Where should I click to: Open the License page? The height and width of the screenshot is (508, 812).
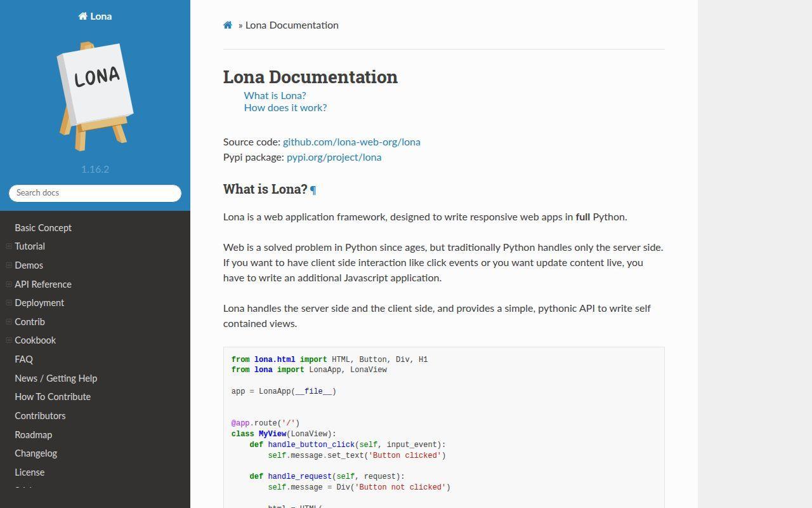click(x=30, y=472)
